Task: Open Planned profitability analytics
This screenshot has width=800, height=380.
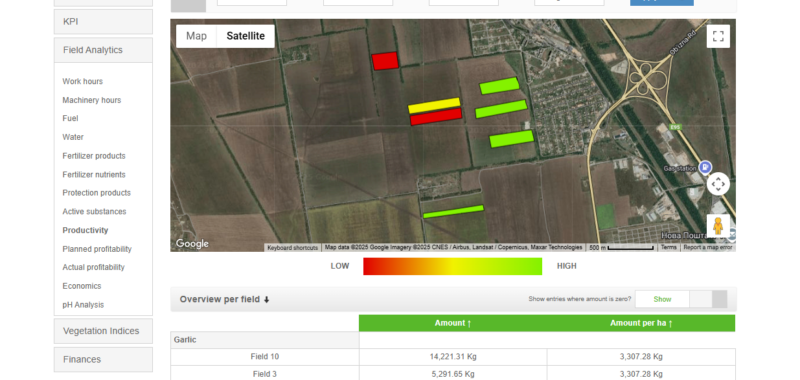Action: click(97, 249)
